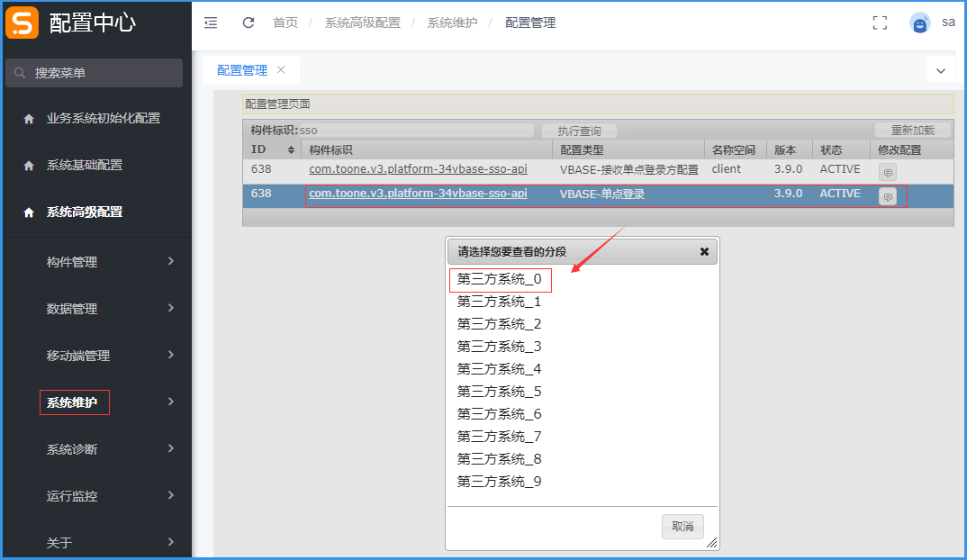Open the tab list dropdown arrow
The height and width of the screenshot is (560, 967).
[x=941, y=70]
